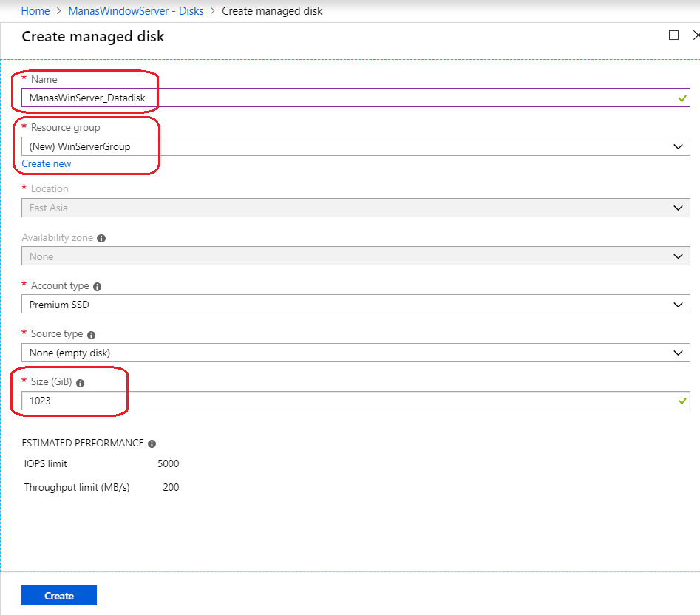Click the Availability zone info icon
This screenshot has width=700, height=615.
pos(102,239)
